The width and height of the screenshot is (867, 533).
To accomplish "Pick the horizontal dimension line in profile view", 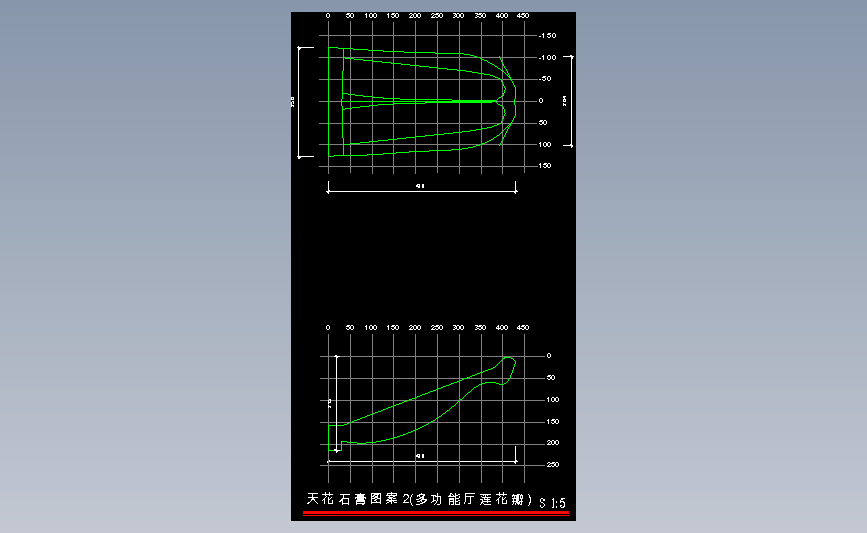I will click(x=422, y=461).
